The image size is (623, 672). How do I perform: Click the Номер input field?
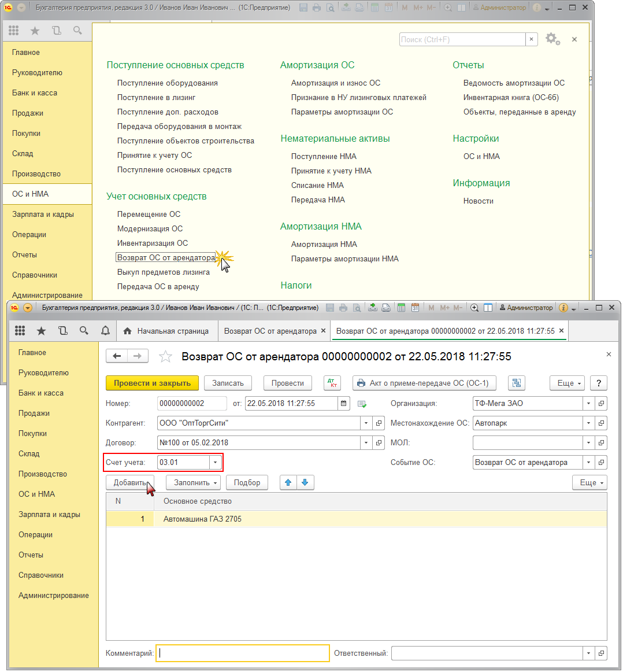192,403
